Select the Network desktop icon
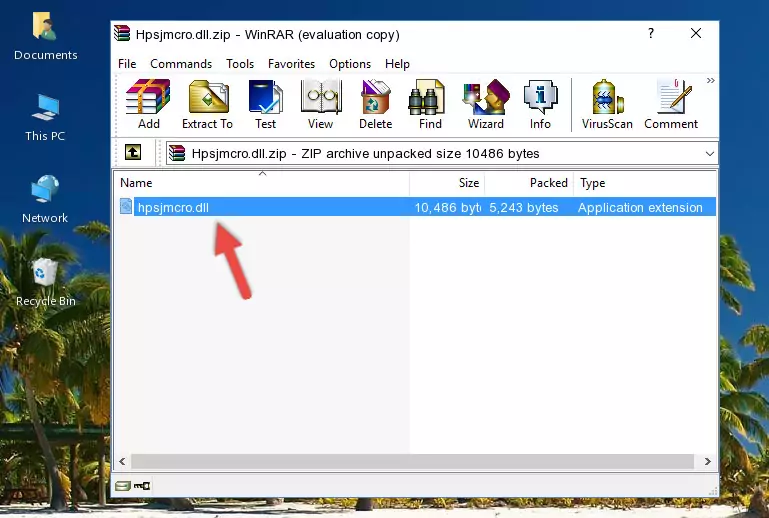Image resolution: width=769 pixels, height=518 pixels. [x=45, y=199]
